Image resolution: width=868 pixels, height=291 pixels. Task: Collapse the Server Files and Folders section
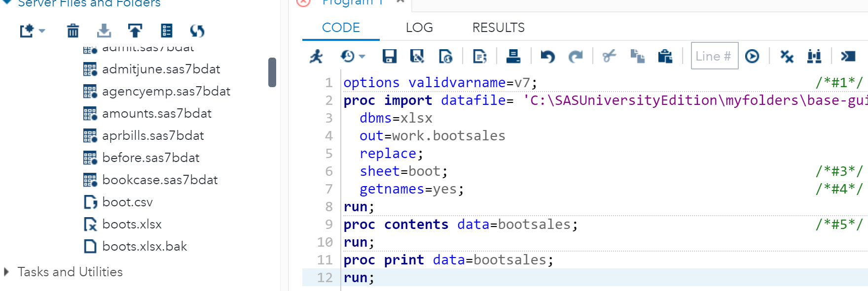click(7, 3)
